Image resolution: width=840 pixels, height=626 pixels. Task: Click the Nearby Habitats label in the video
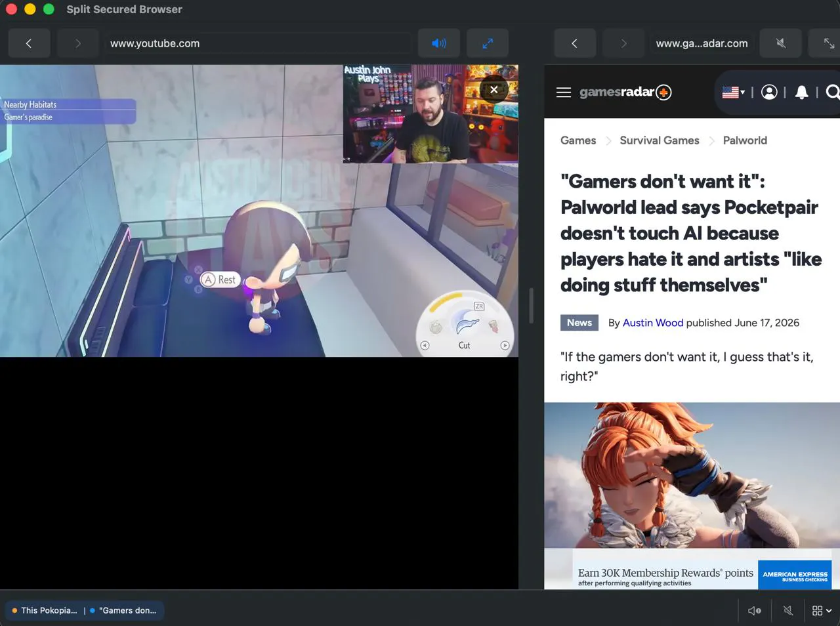30,104
